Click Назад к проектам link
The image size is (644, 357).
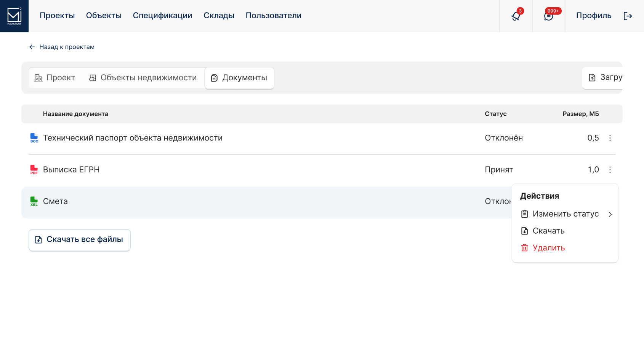(x=67, y=47)
